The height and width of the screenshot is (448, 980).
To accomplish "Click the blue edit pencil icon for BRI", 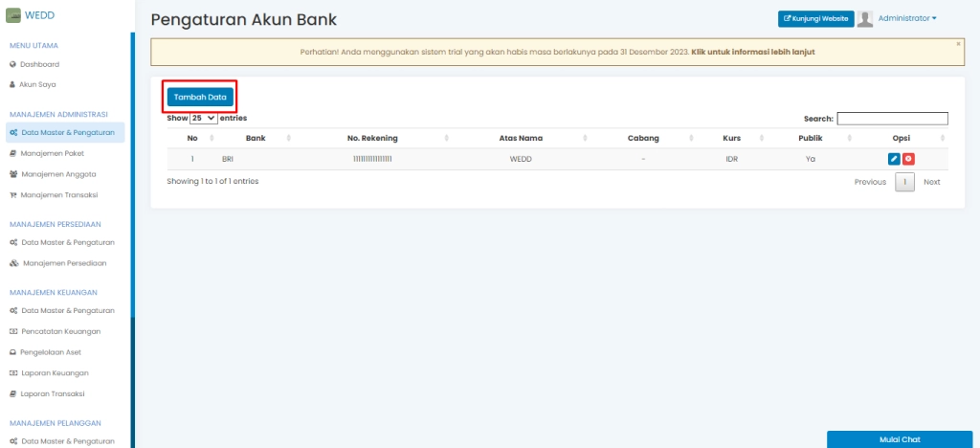I will (x=894, y=159).
